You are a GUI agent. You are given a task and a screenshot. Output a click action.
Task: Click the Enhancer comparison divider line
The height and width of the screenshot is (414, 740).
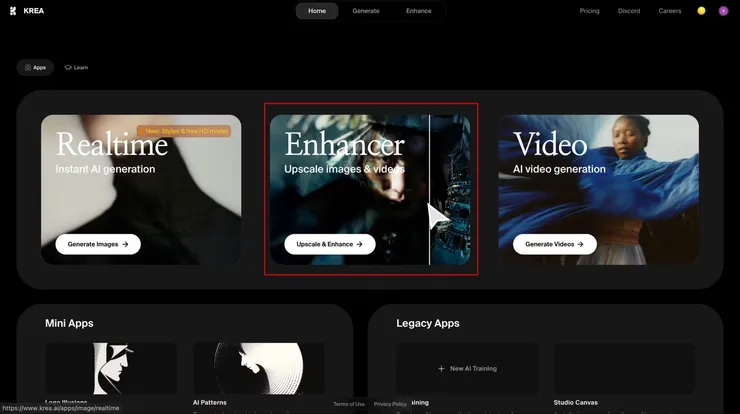(x=429, y=189)
